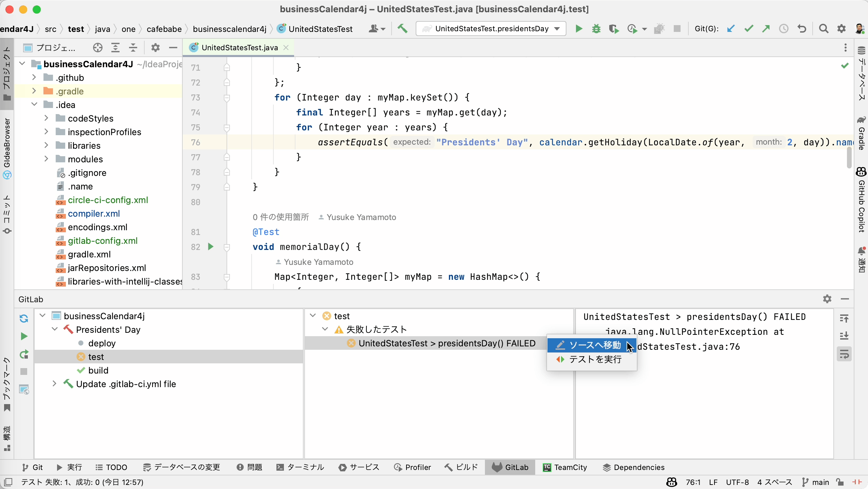Select opened file locator icon in Project panel

(98, 48)
